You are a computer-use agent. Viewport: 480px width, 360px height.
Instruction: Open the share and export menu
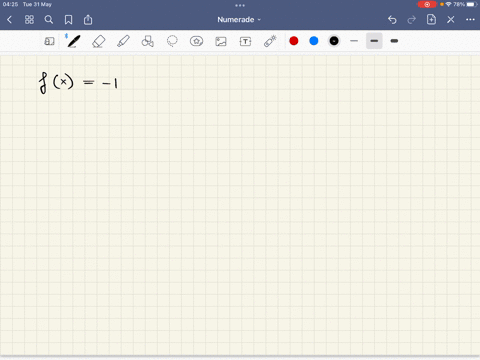pyautogui.click(x=88, y=19)
